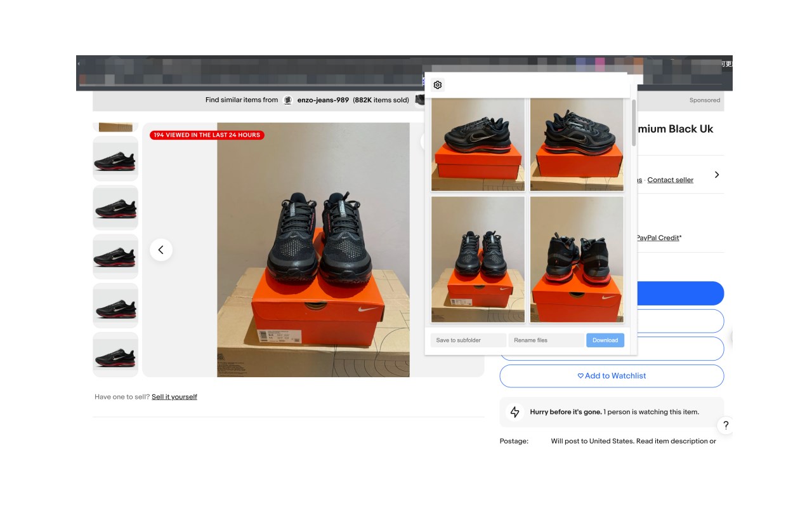Click the Download button in popup

point(605,340)
